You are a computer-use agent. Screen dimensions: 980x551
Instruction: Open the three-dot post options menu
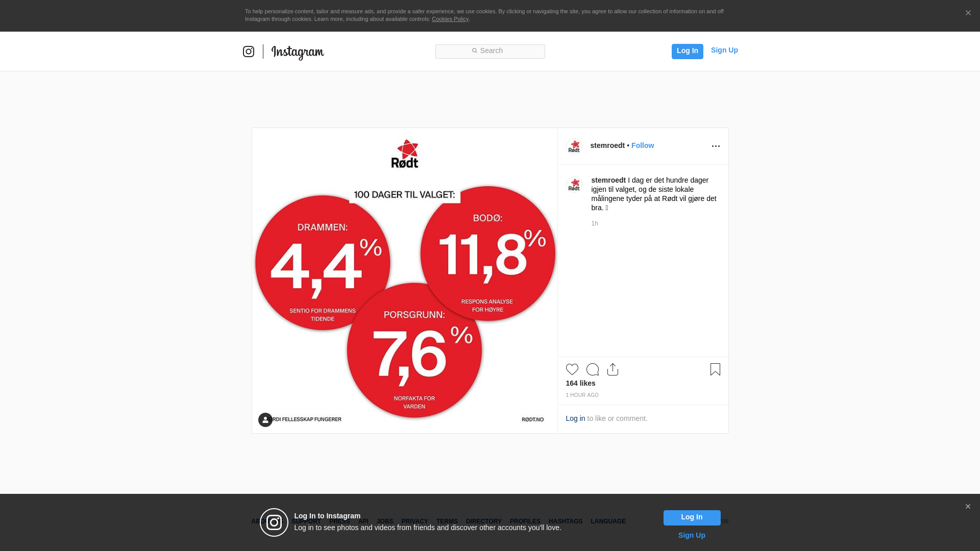click(716, 146)
